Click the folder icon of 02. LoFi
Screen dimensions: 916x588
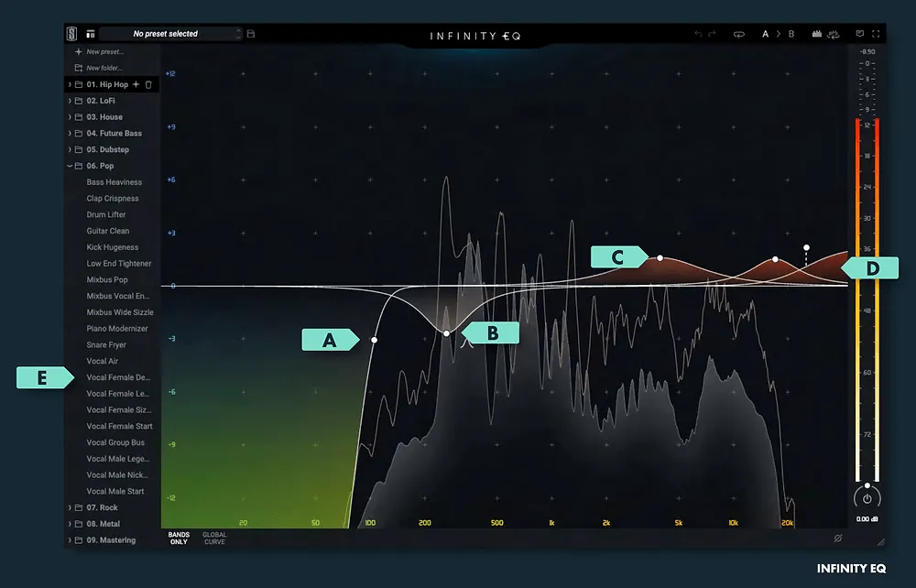78,101
